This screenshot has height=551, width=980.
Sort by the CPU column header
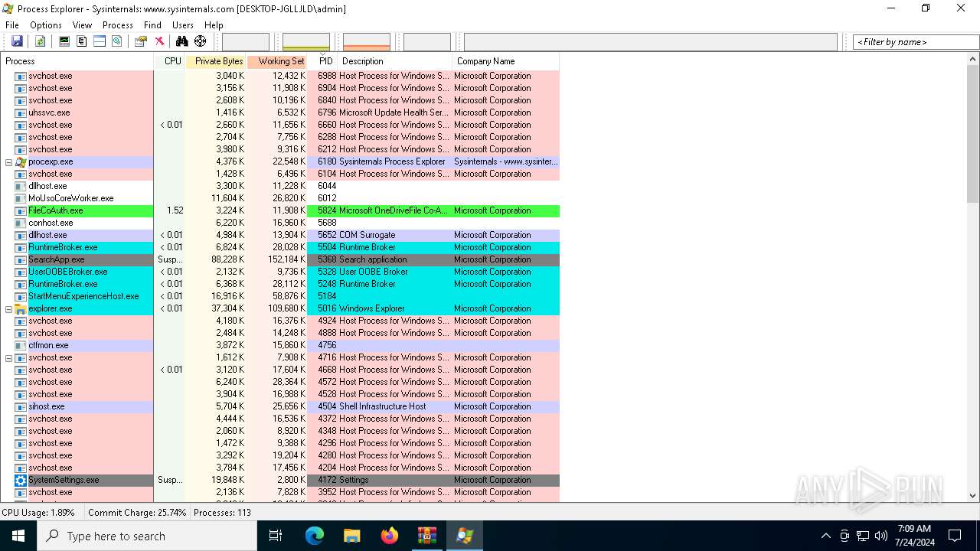[170, 61]
